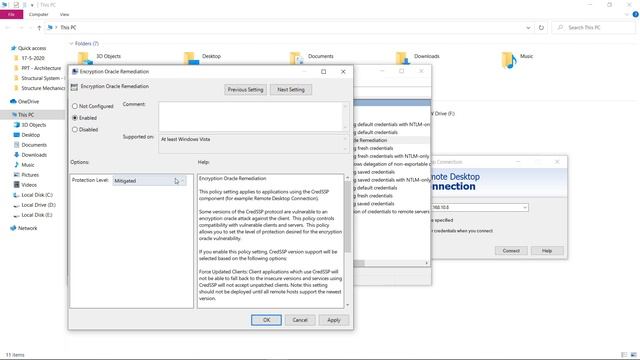
Task: Click Cancel in the policy dialog
Action: (x=300, y=320)
